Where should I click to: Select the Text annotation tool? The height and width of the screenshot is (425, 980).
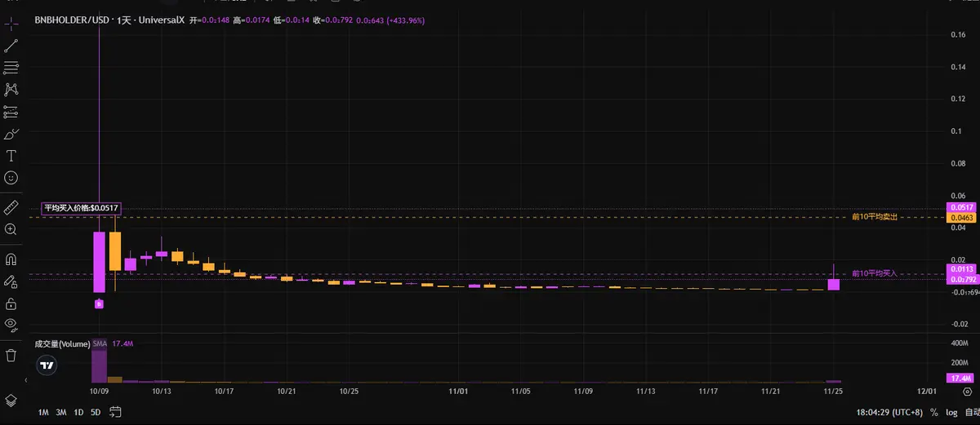11,156
